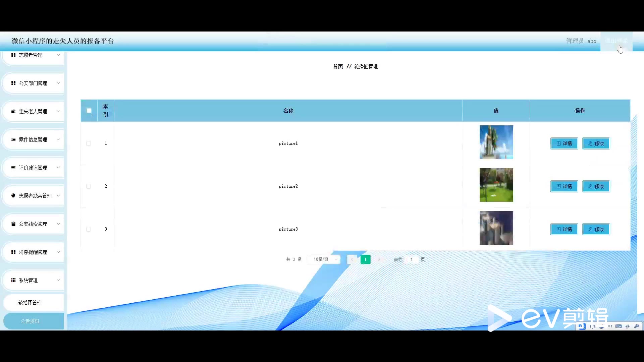
Task: Click the input method 中 language icon
Action: pyautogui.click(x=592, y=326)
